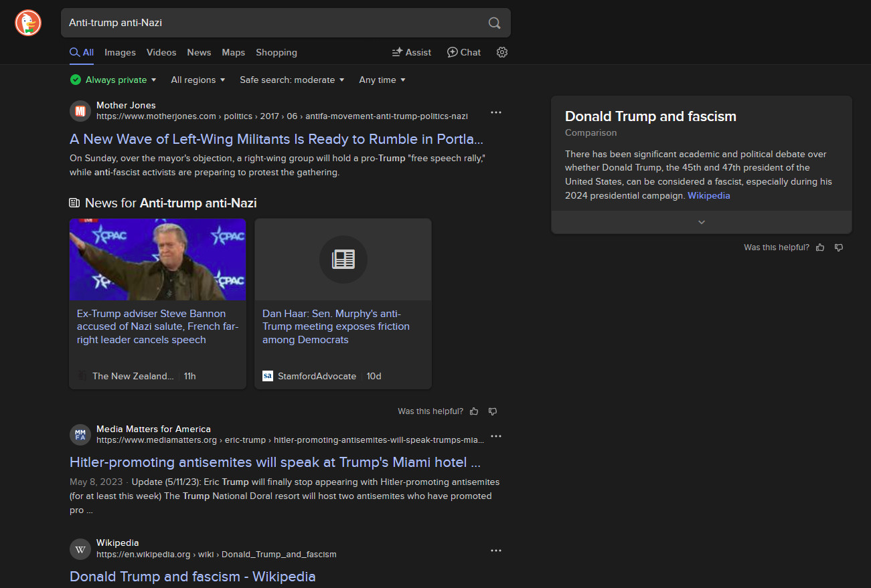Thumbs up the Donald Trump fascism panel
Screen dimensions: 871x588
coord(820,248)
